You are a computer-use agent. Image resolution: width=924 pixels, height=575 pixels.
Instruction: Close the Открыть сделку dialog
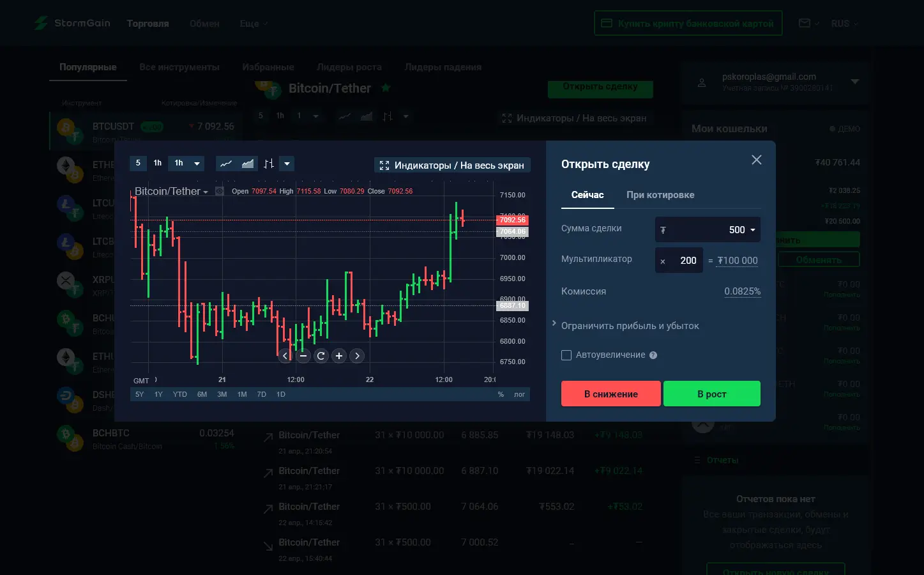pyautogui.click(x=757, y=160)
